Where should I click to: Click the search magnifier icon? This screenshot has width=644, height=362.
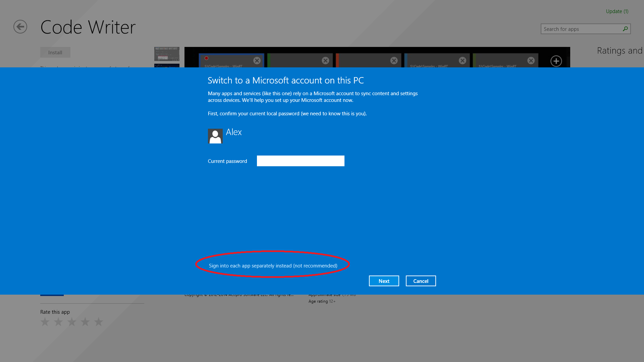pos(625,29)
